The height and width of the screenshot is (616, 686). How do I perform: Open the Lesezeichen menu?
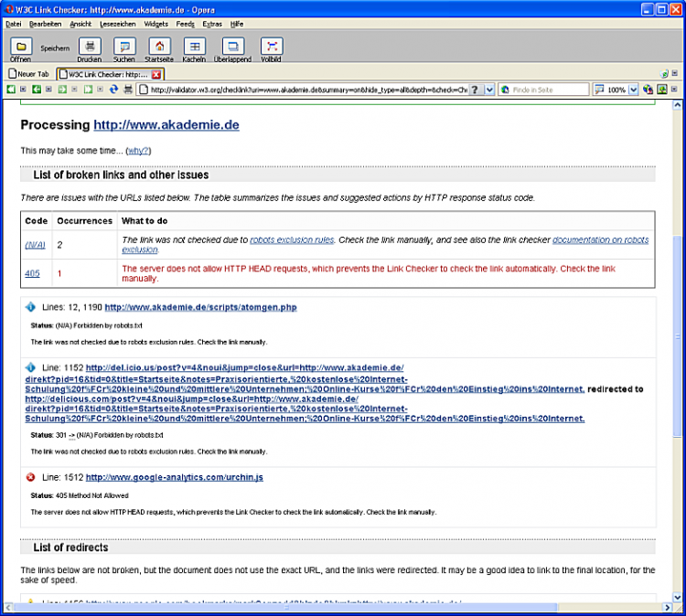pyautogui.click(x=116, y=24)
